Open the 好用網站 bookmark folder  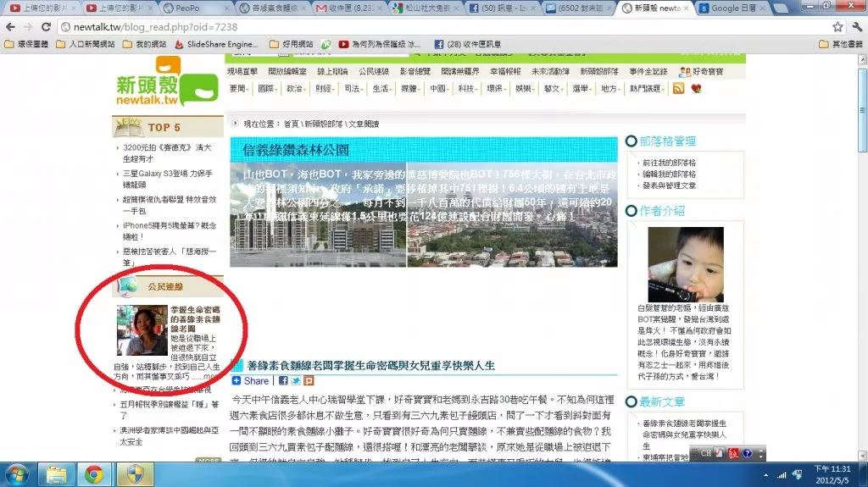tap(292, 44)
